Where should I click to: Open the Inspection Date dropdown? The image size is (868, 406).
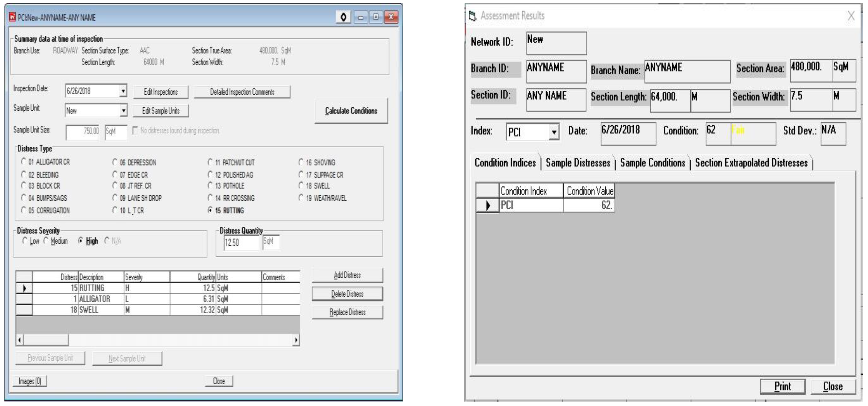(x=123, y=91)
